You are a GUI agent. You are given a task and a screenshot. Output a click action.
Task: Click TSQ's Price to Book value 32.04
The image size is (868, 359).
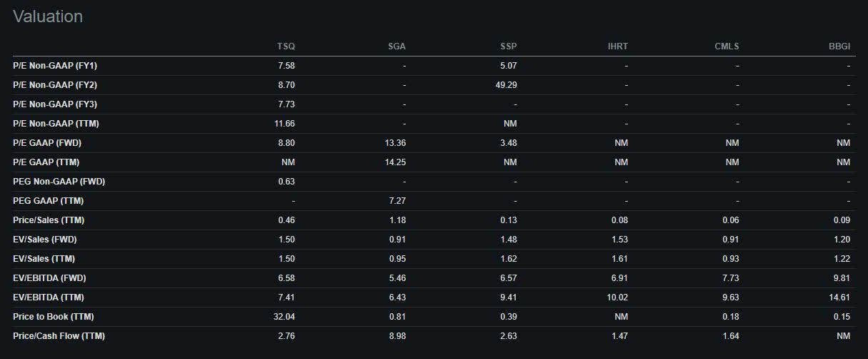(x=284, y=317)
